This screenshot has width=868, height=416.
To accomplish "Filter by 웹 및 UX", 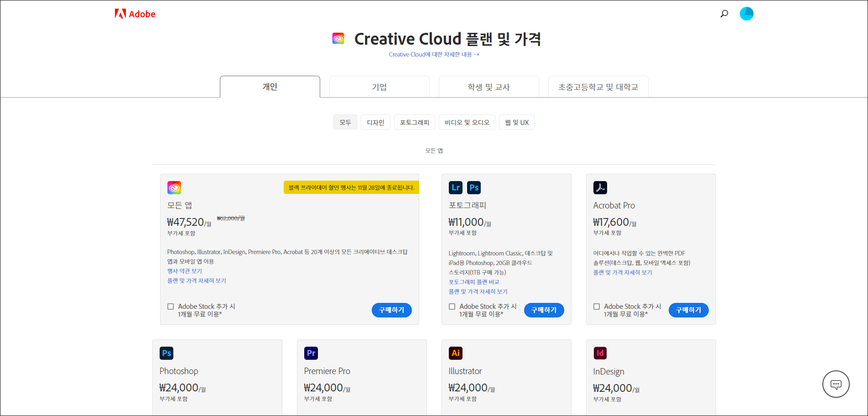I will click(517, 122).
